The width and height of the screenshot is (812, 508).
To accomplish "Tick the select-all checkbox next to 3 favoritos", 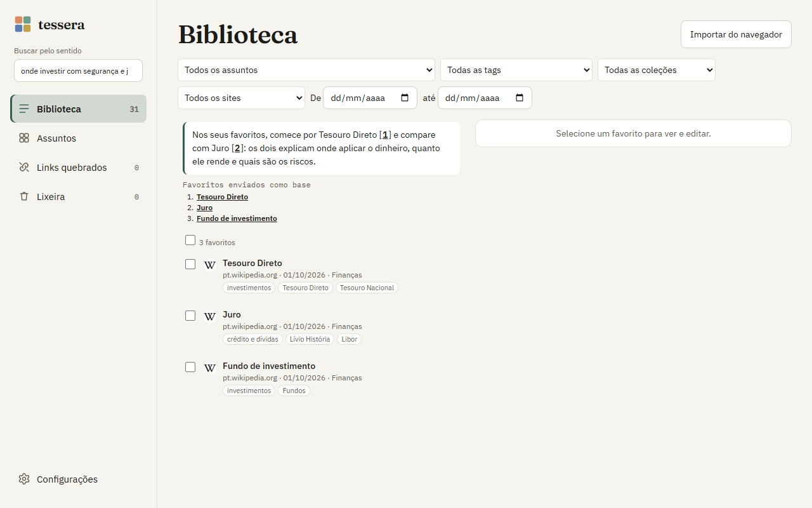I will click(190, 240).
